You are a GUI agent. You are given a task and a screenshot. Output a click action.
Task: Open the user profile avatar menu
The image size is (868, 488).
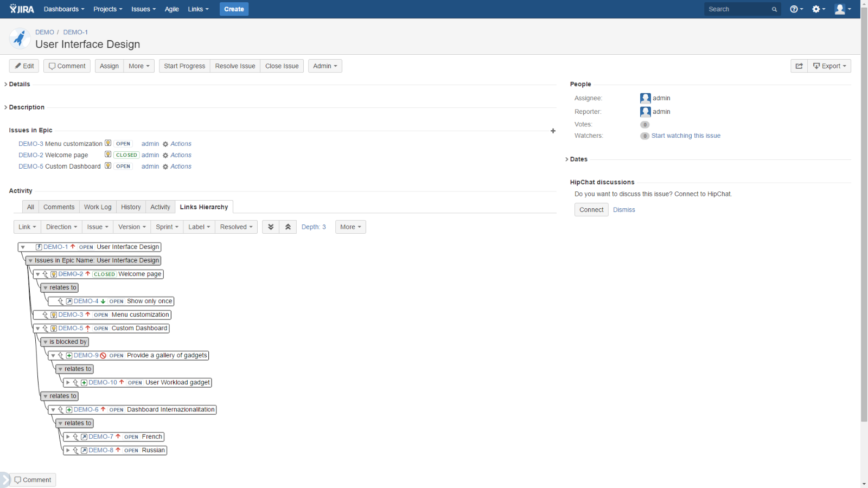843,9
